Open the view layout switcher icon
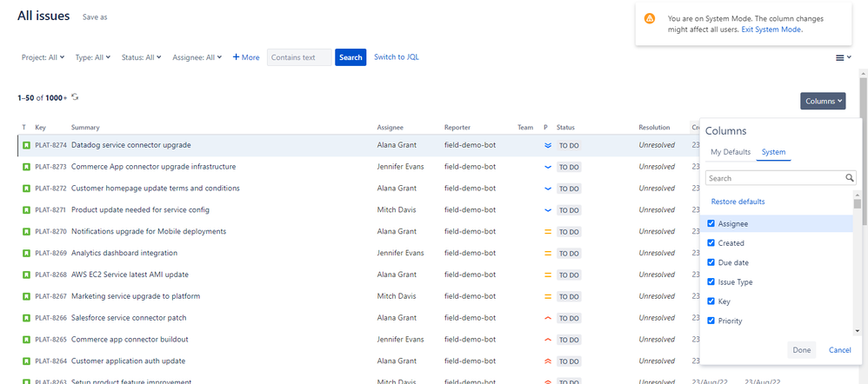This screenshot has height=384, width=868. pos(843,57)
